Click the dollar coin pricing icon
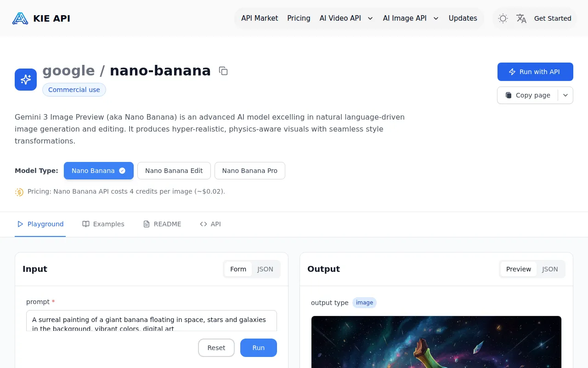 19,192
